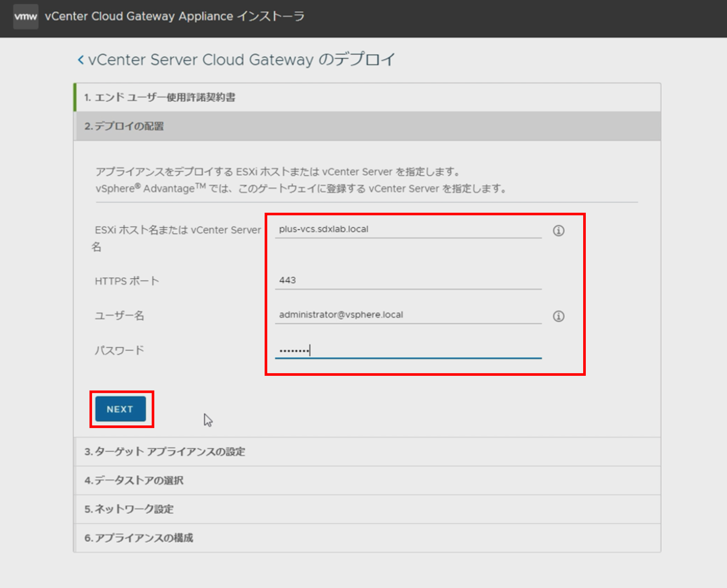Click the HTTPS ポート label
The image size is (727, 588).
(x=127, y=281)
